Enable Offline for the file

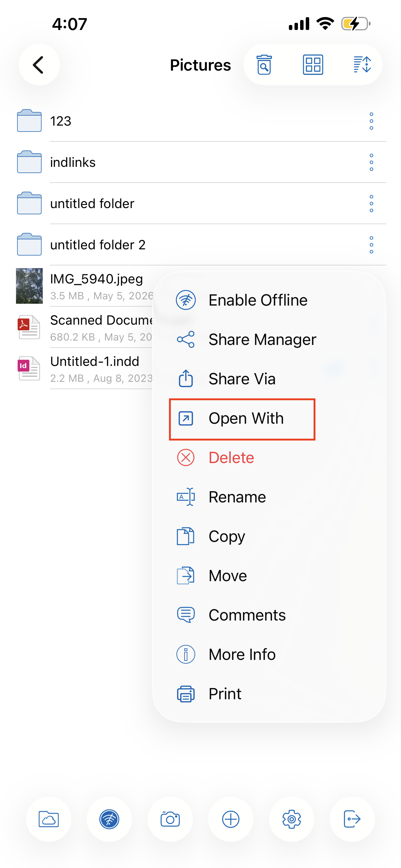click(x=242, y=300)
